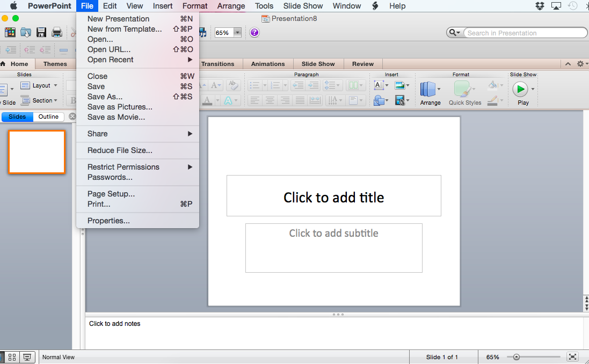Switch to slide show view icon in status bar
The image size is (589, 364).
27,357
